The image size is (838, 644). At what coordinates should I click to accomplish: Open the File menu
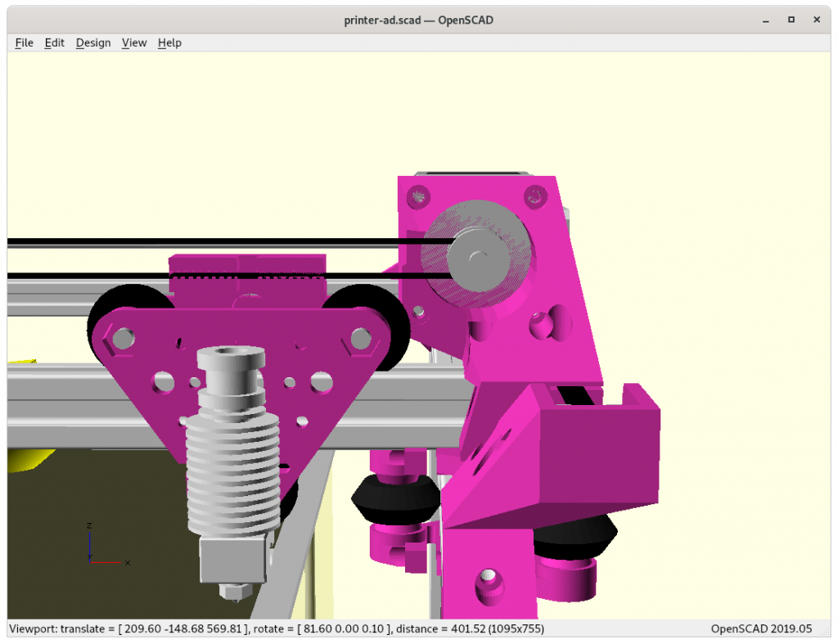[x=24, y=43]
